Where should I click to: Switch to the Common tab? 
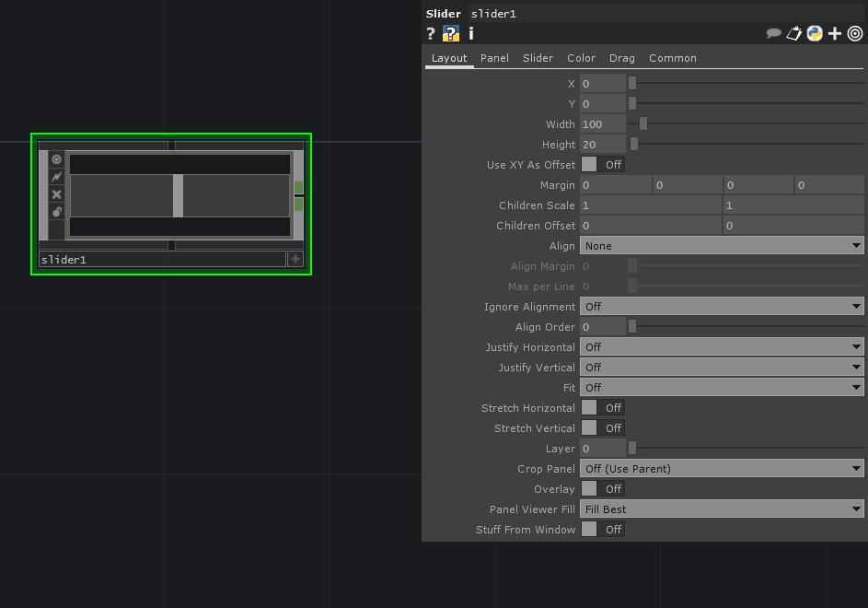(x=672, y=58)
